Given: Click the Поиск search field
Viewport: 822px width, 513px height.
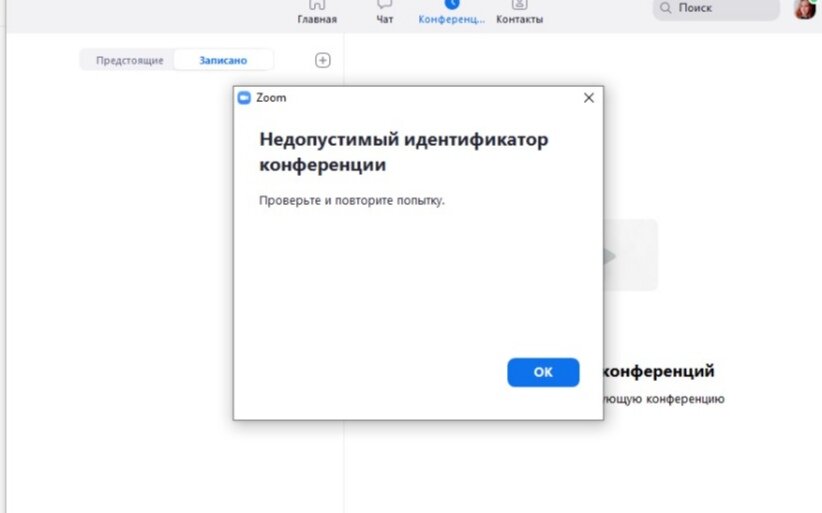Looking at the screenshot, I should 716,8.
